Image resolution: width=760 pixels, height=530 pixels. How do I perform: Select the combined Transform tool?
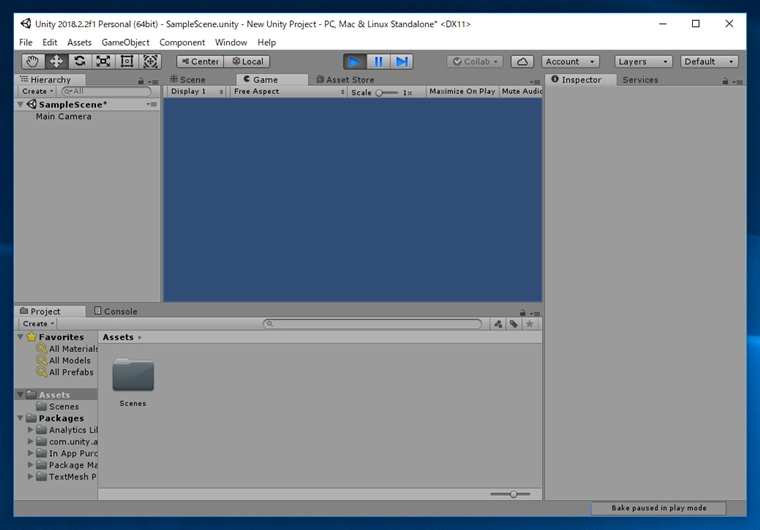click(x=150, y=62)
